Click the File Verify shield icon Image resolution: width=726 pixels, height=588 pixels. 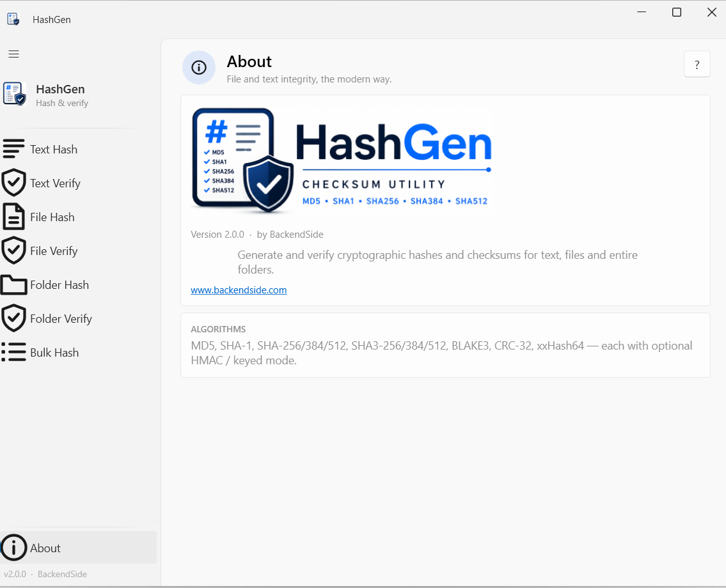click(13, 251)
